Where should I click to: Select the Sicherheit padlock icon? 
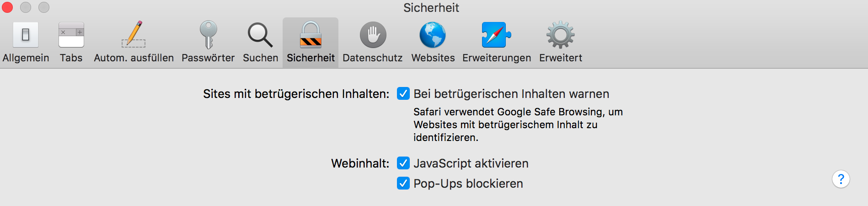point(311,35)
